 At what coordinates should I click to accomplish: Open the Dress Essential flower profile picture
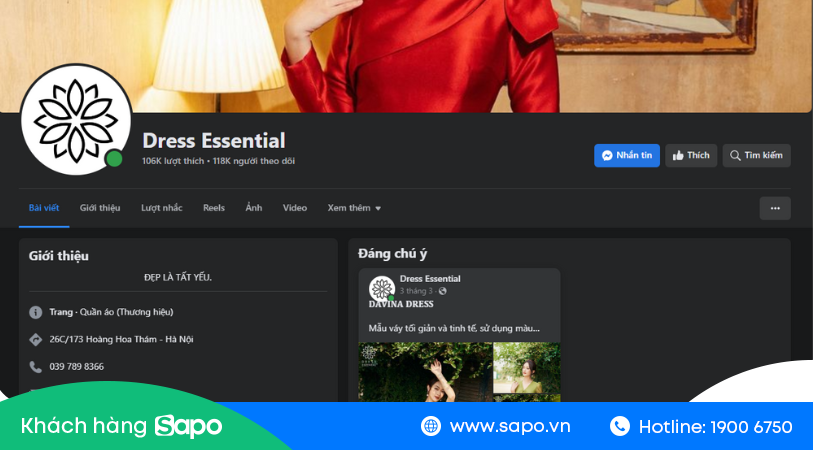(76, 119)
